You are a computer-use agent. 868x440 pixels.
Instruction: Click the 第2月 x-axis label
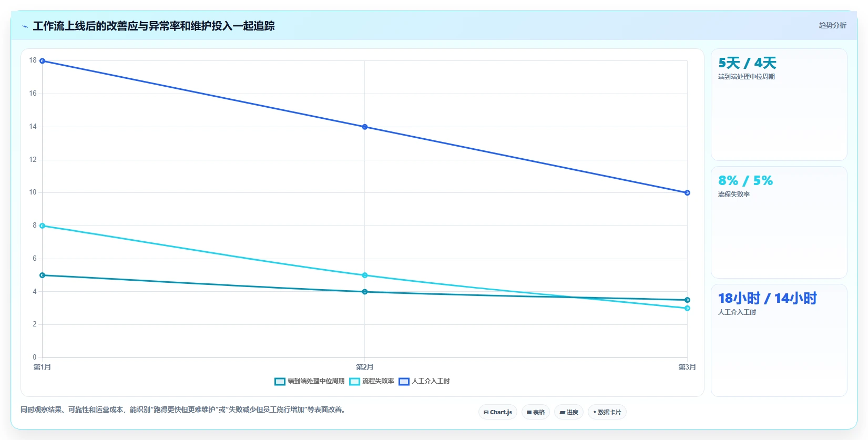click(365, 367)
